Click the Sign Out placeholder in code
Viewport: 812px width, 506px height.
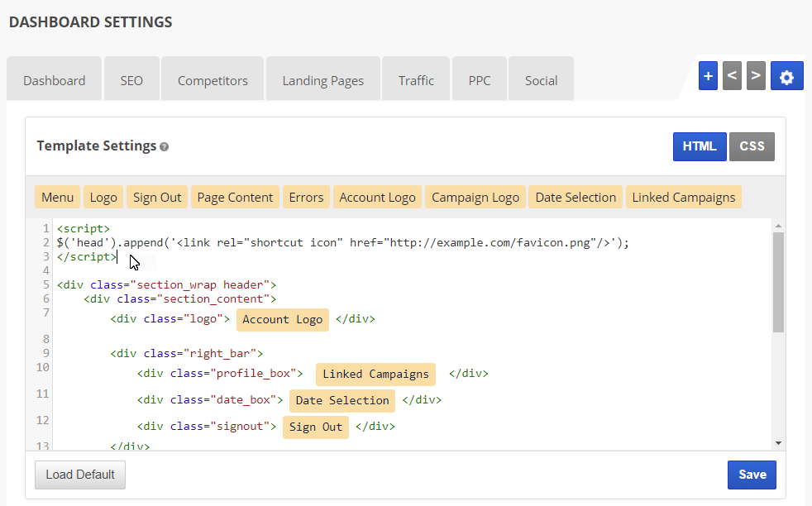[x=315, y=427]
